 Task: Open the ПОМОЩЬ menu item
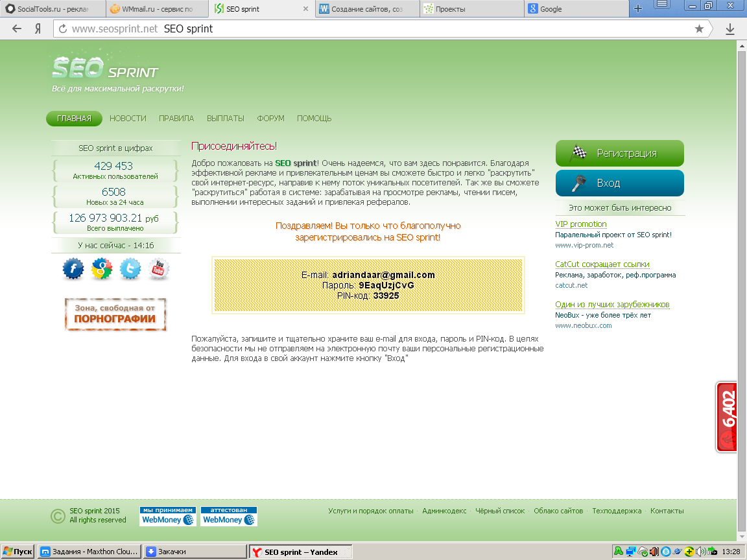click(314, 119)
